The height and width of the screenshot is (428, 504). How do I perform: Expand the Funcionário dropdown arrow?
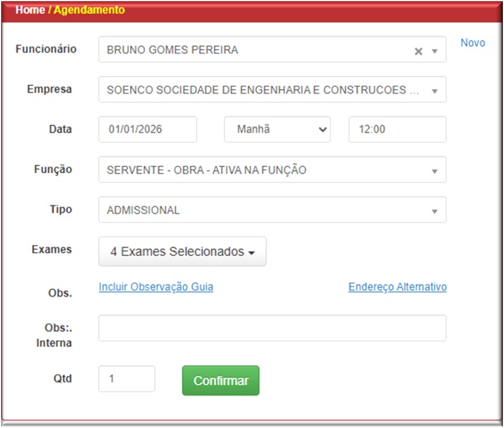click(434, 51)
